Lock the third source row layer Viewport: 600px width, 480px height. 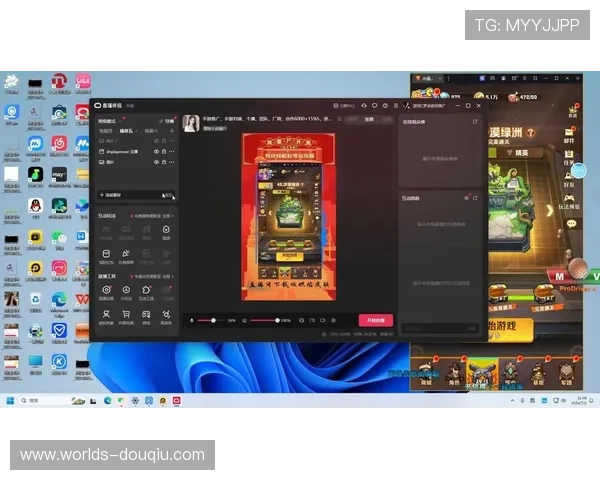coord(164,162)
